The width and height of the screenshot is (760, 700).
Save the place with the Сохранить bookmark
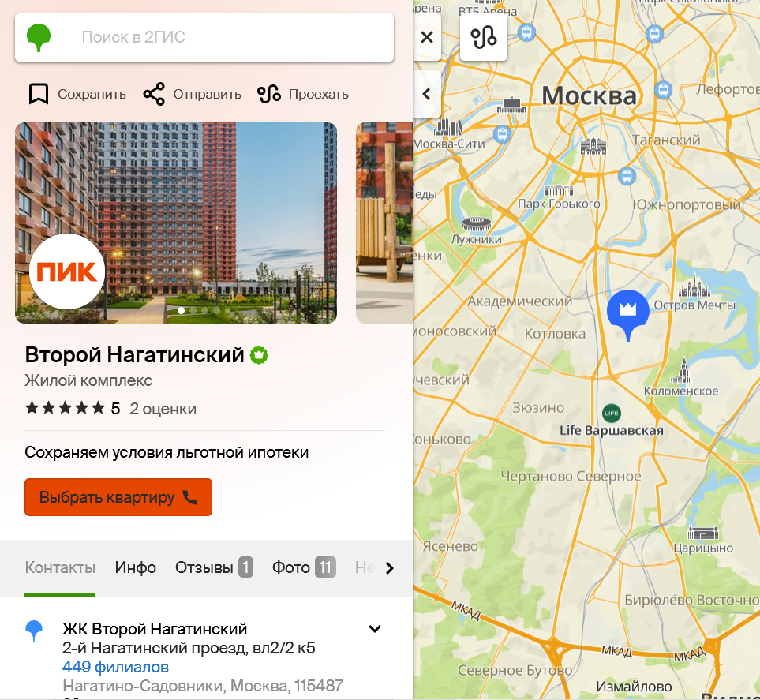point(77,94)
